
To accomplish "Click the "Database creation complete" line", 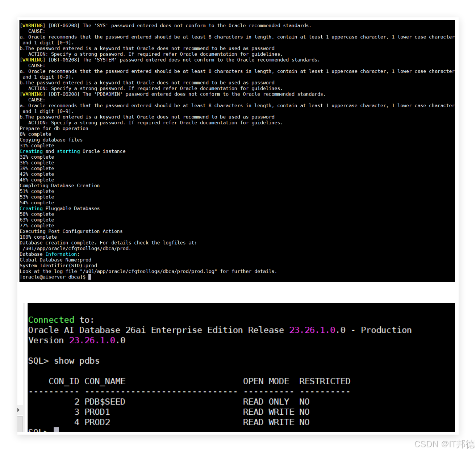I will (x=108, y=243).
